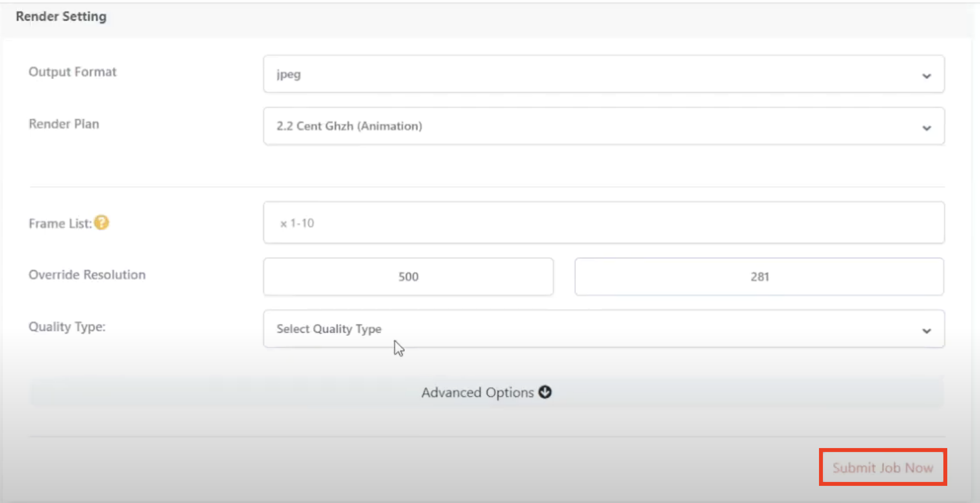Click the Frame List help question mark icon
The height and width of the screenshot is (503, 980).
(102, 223)
